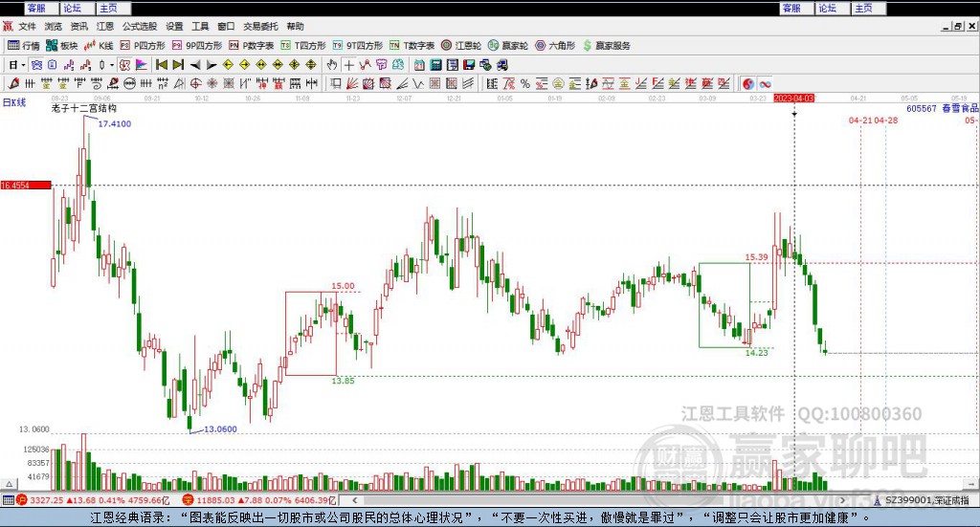Viewport: 980px width, 527px height.
Task: Open the 江恩 menu
Action: point(105,26)
